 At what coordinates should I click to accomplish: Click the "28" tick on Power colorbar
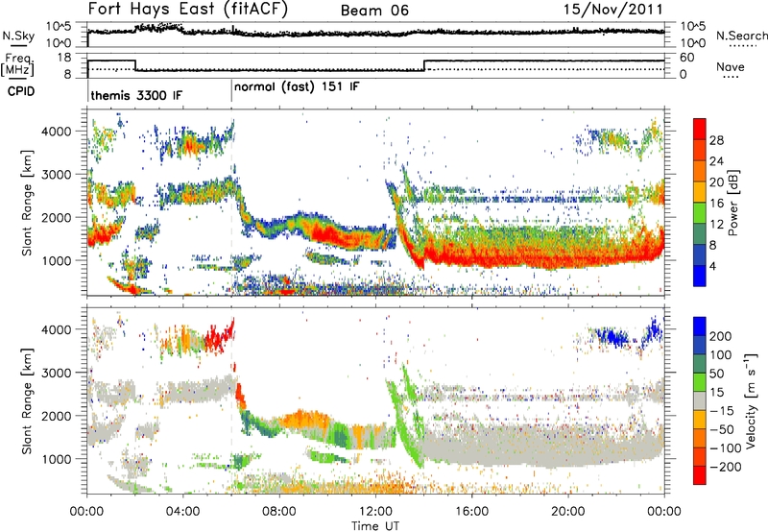click(716, 140)
